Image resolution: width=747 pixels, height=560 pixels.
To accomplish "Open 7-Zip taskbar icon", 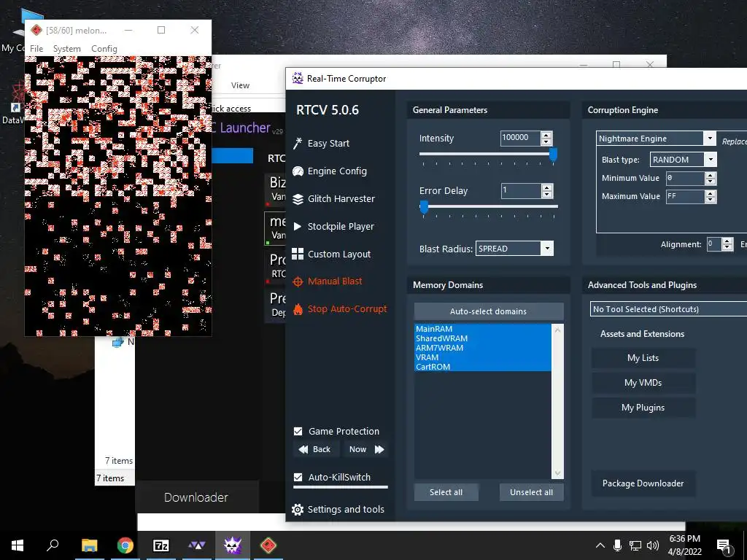I will tap(161, 545).
